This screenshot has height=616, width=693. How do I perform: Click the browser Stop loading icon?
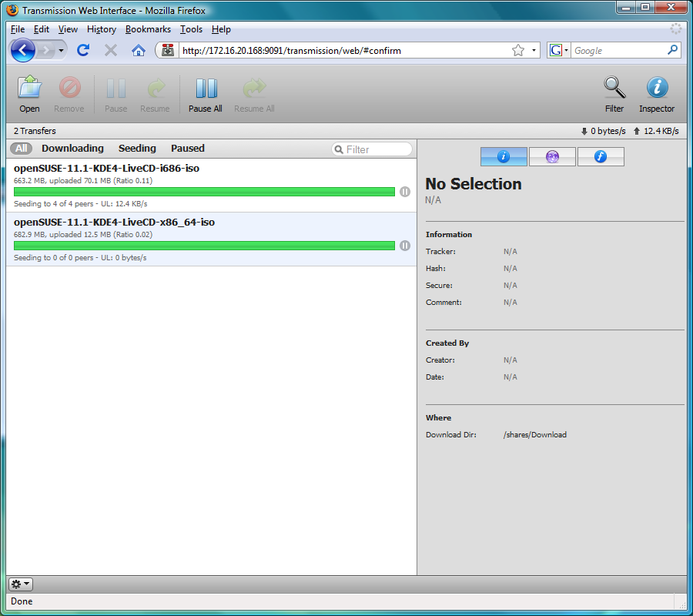(x=110, y=50)
